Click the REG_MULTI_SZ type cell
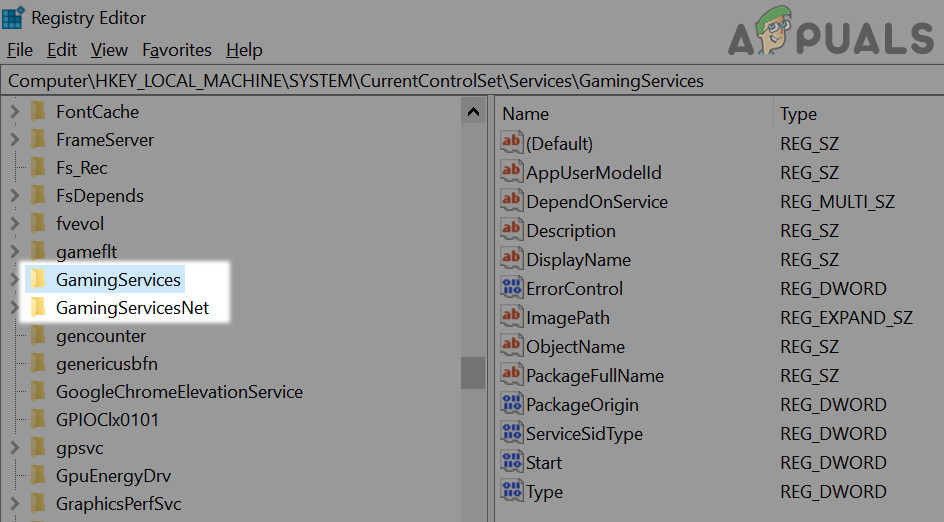This screenshot has width=944, height=522. (837, 202)
